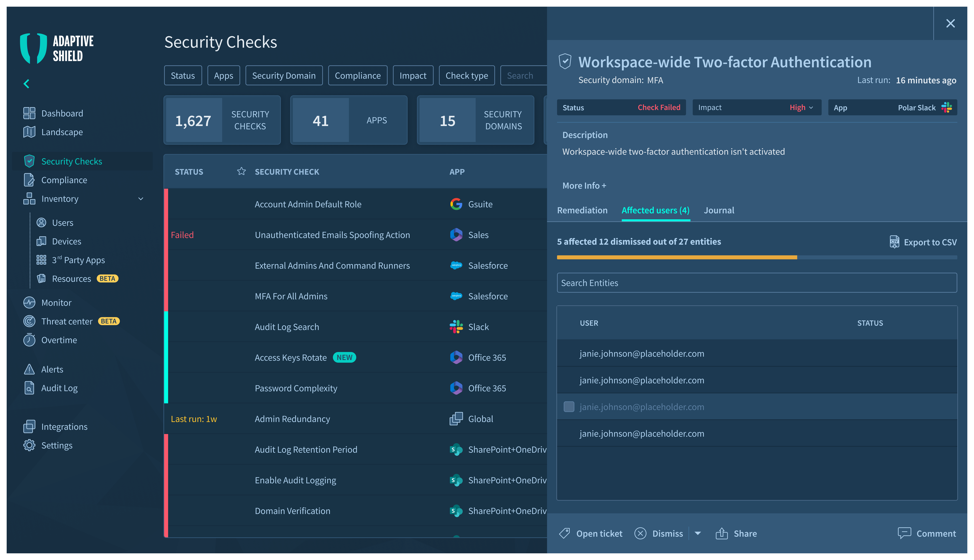Click the Landscape map icon

click(x=29, y=132)
